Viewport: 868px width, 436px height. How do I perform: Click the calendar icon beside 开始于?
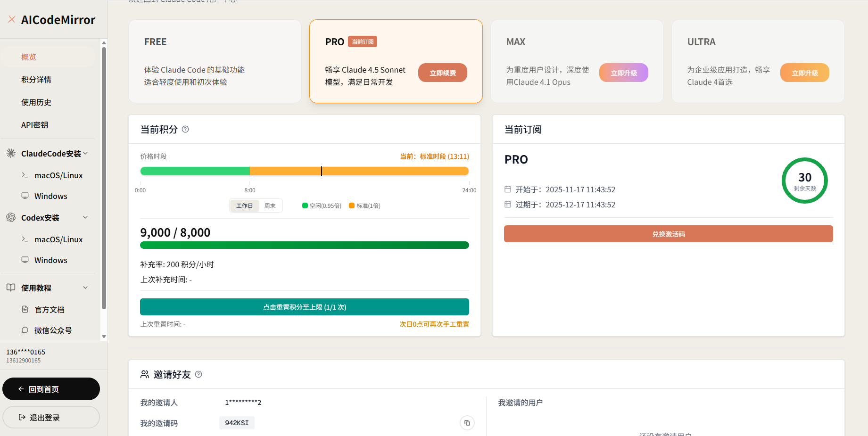(508, 189)
